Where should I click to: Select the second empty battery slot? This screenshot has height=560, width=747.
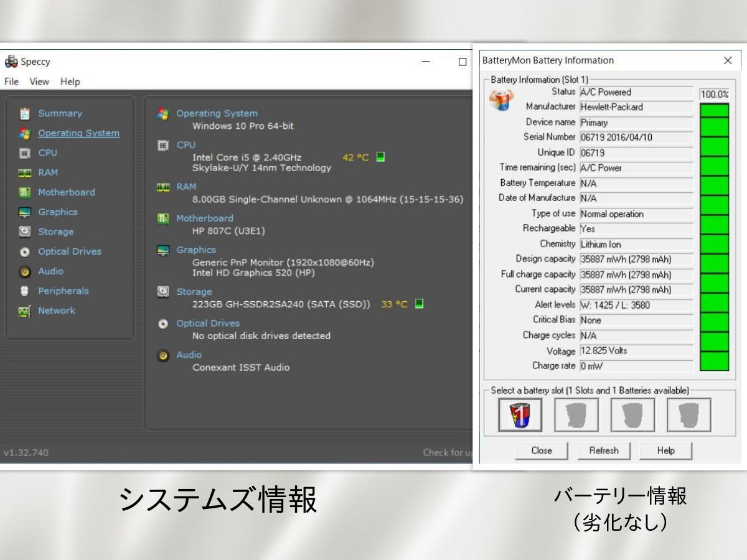point(576,414)
